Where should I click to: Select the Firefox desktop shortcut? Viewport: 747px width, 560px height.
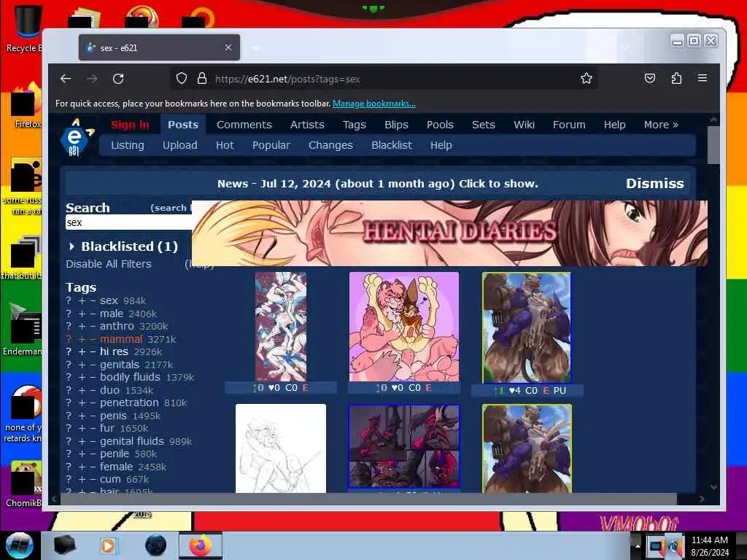(x=26, y=106)
